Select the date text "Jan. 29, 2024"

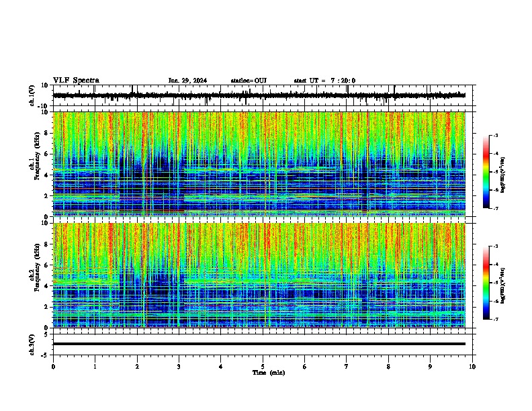(187, 81)
